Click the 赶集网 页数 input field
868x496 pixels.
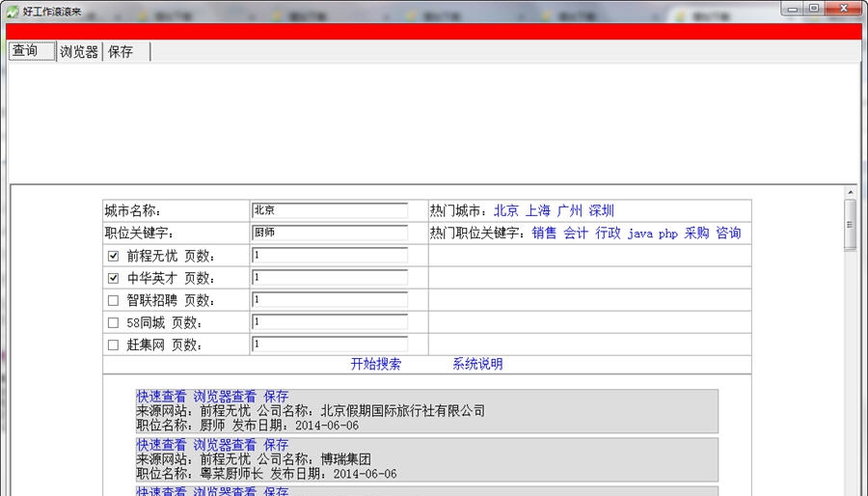(330, 344)
